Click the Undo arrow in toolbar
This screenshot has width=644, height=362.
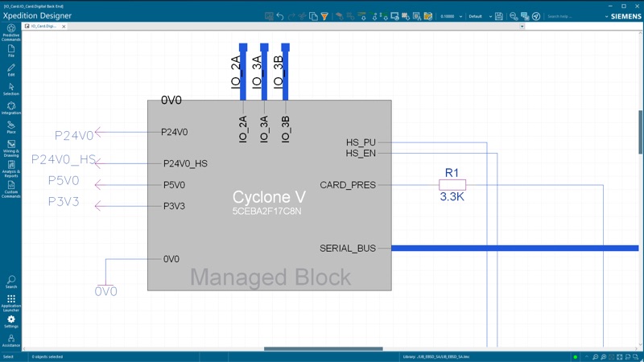(x=280, y=16)
